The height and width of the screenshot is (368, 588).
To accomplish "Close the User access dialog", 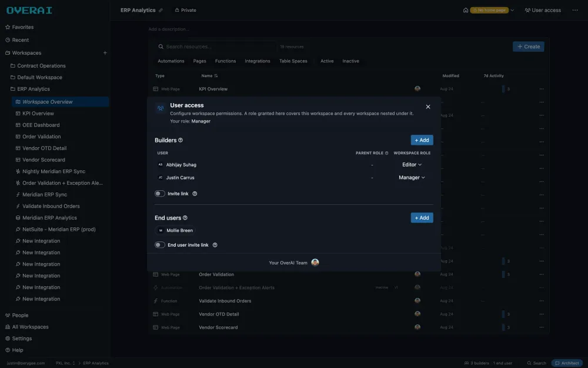I will click(x=428, y=107).
